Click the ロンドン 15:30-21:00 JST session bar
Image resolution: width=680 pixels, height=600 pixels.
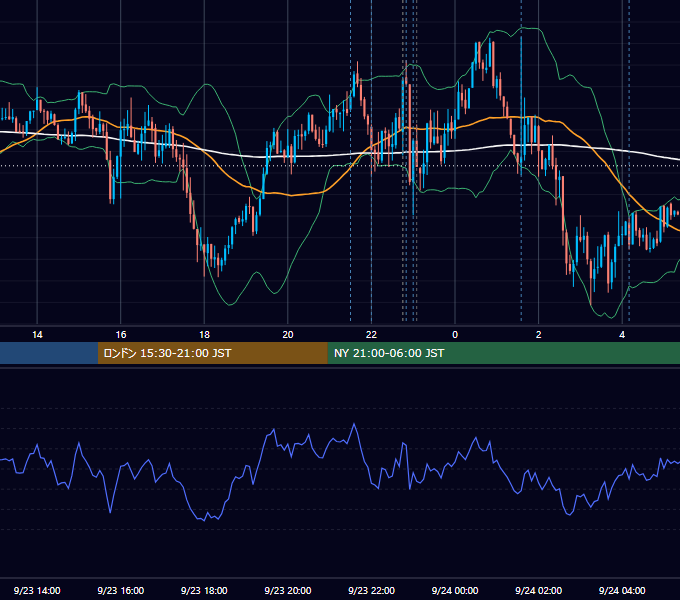click(x=212, y=353)
